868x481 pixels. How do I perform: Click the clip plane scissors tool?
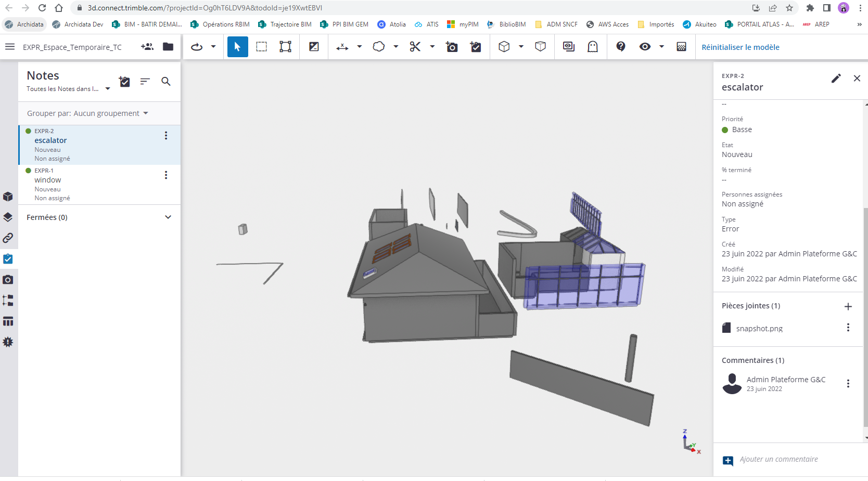(x=415, y=47)
